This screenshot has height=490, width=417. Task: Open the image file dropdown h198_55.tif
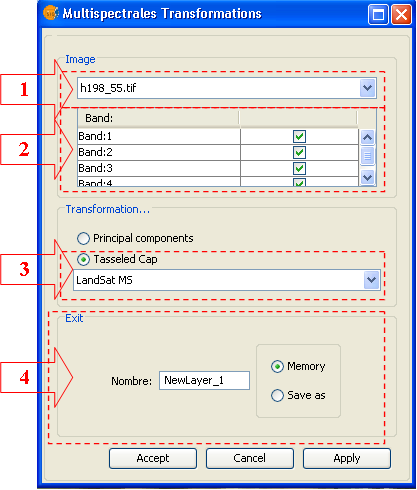point(227,88)
